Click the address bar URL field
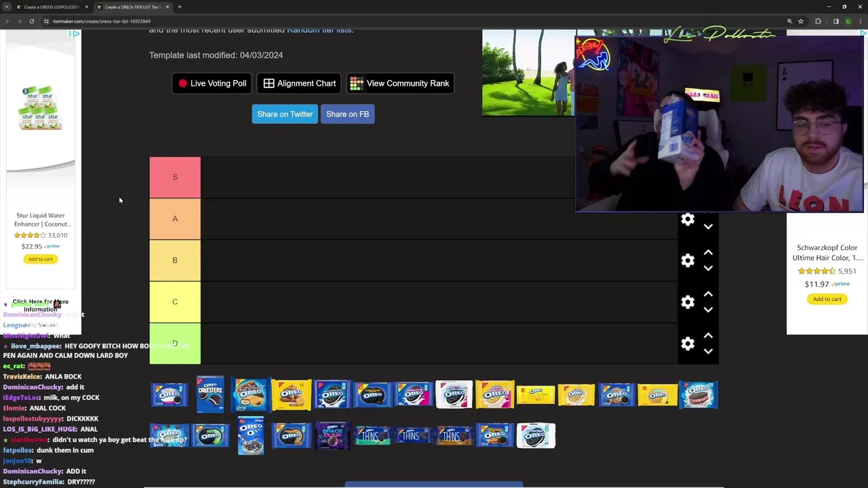The image size is (868, 488). coord(407,21)
